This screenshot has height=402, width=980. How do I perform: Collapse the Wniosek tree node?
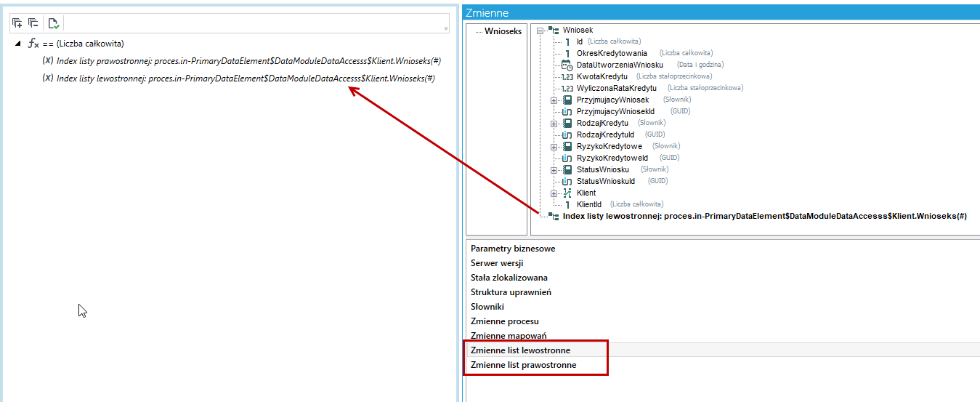coord(540,31)
